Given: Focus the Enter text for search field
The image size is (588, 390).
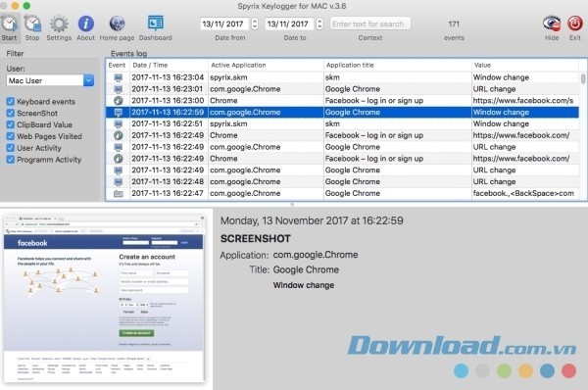Looking at the screenshot, I should point(370,24).
